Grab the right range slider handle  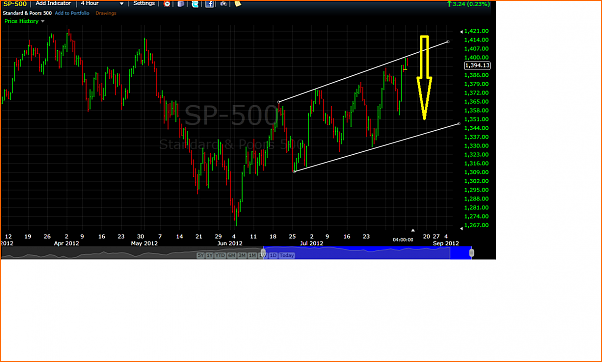[x=471, y=253]
